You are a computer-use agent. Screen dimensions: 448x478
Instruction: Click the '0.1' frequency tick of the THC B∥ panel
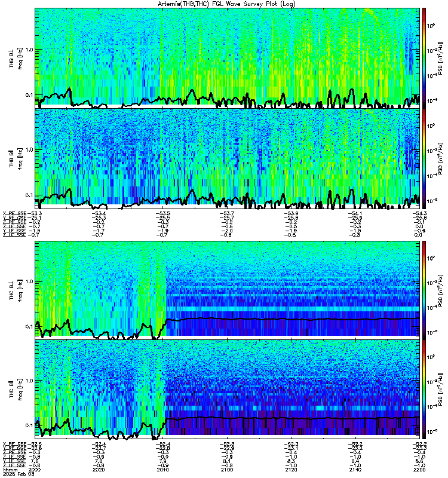29,425
